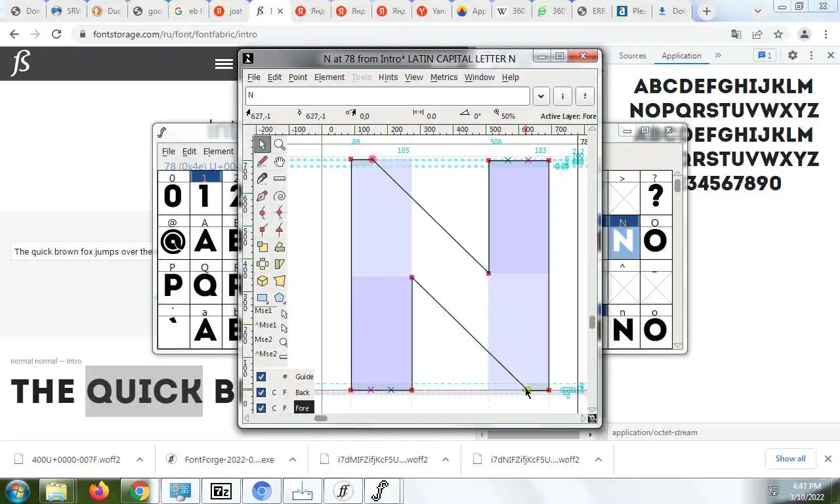Open the Element menu in glyph window
Viewport: 840px width, 504px height.
[x=329, y=77]
